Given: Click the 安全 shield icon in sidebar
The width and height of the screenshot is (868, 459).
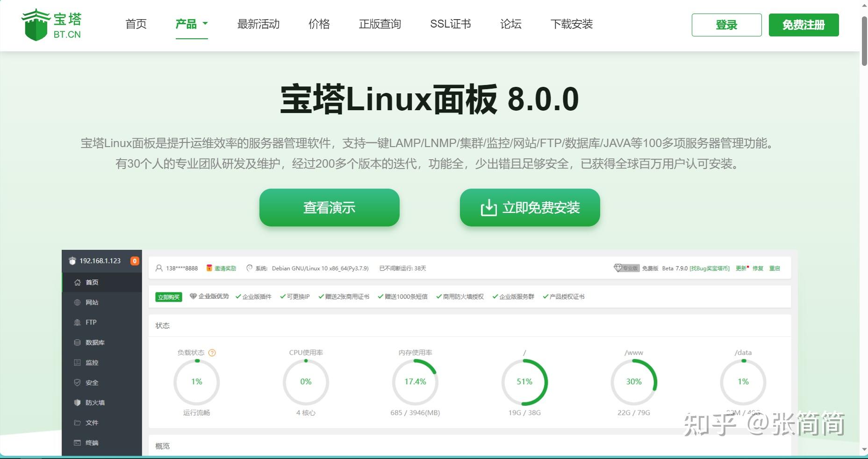Looking at the screenshot, I should pyautogui.click(x=78, y=383).
